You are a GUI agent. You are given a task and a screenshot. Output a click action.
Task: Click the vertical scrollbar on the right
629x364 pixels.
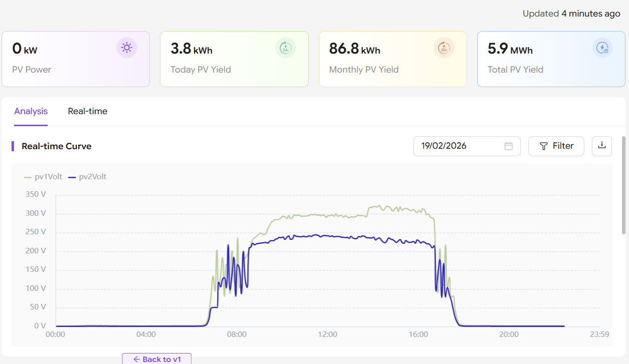click(623, 185)
